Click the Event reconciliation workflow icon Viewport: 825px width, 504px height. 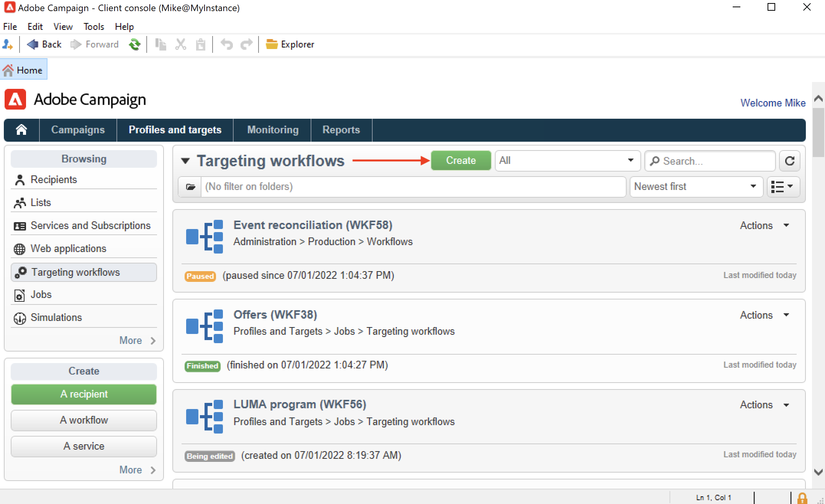(x=205, y=236)
